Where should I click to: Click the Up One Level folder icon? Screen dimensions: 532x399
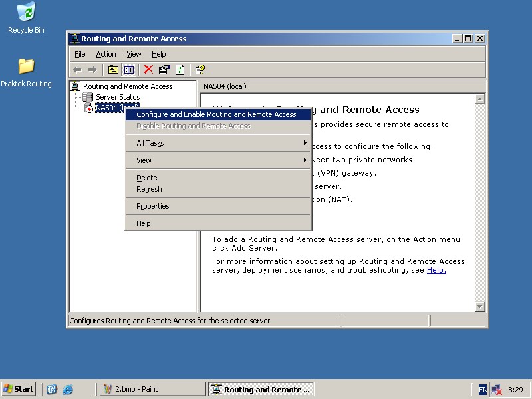(x=113, y=69)
